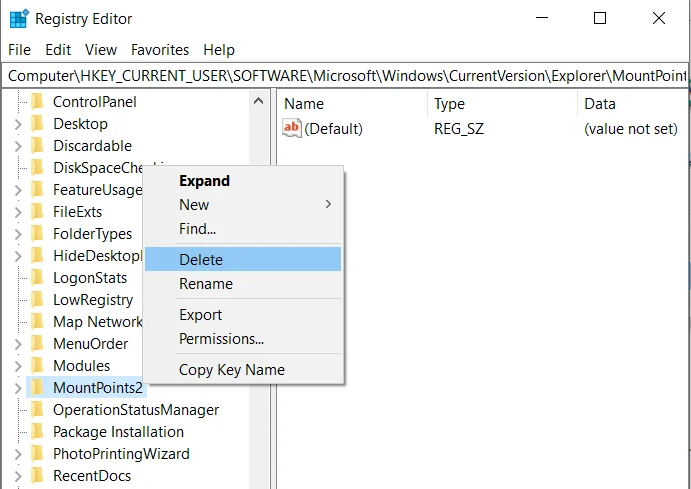Click the '(value not set)' data cell
This screenshot has height=489, width=691.
pyautogui.click(x=631, y=129)
